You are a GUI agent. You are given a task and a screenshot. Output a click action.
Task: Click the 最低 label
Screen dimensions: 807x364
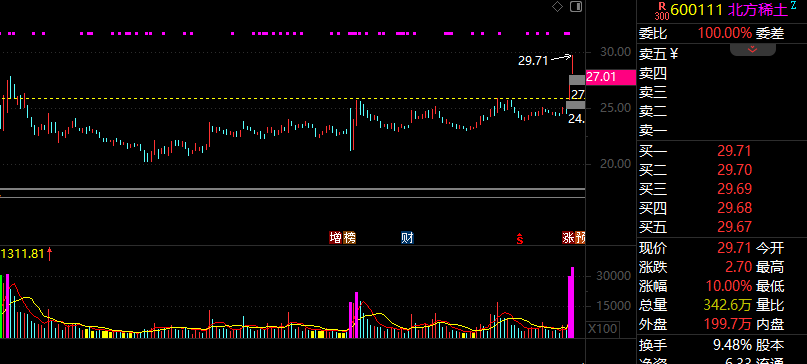[x=769, y=286]
